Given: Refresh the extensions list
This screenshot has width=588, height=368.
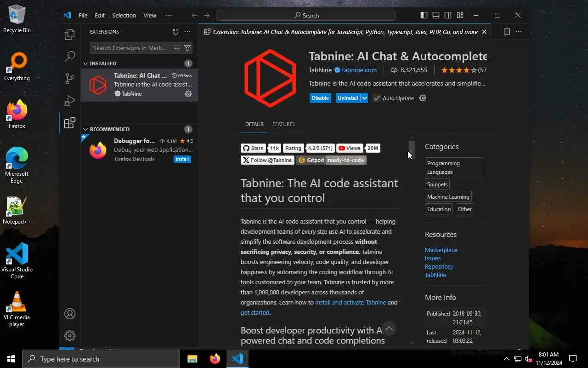Looking at the screenshot, I should (x=175, y=32).
